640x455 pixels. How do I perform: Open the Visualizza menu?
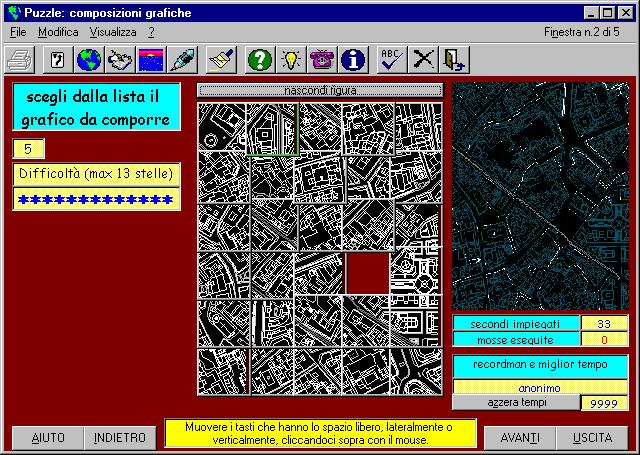[x=112, y=32]
